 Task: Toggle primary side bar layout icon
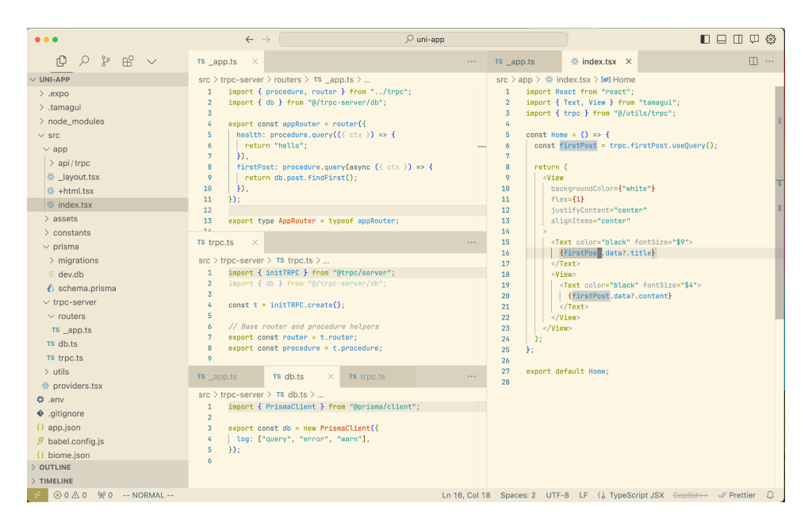coord(705,40)
